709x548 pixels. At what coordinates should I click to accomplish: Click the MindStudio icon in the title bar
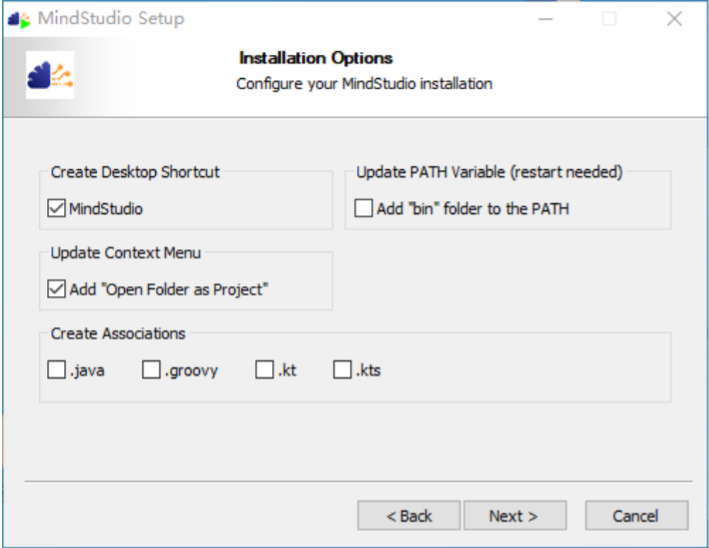(x=19, y=19)
